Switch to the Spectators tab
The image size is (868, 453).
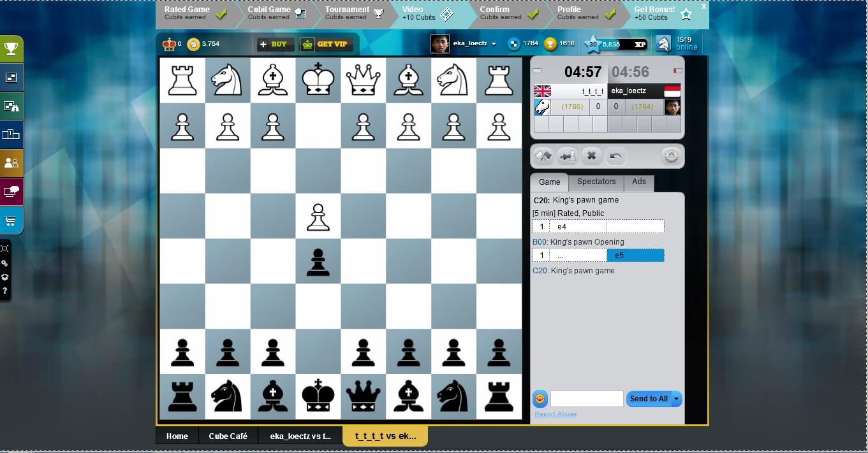click(596, 182)
